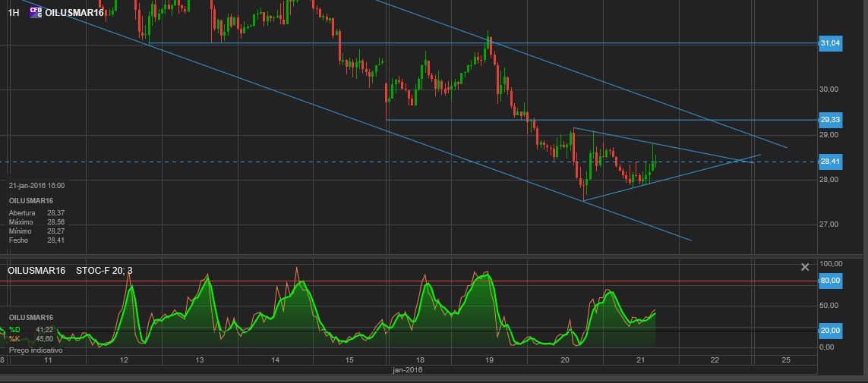Click date 13 on the time axis

click(x=199, y=360)
